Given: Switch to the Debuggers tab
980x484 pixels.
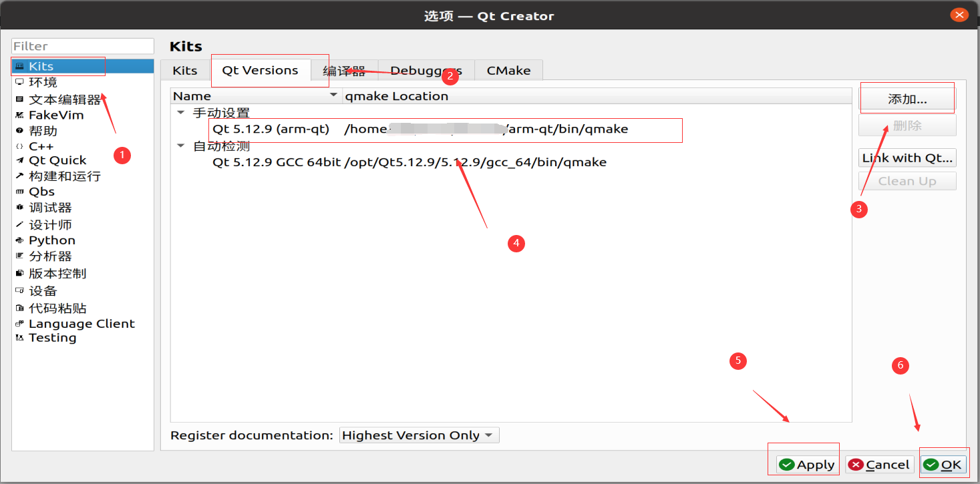Looking at the screenshot, I should tap(426, 70).
